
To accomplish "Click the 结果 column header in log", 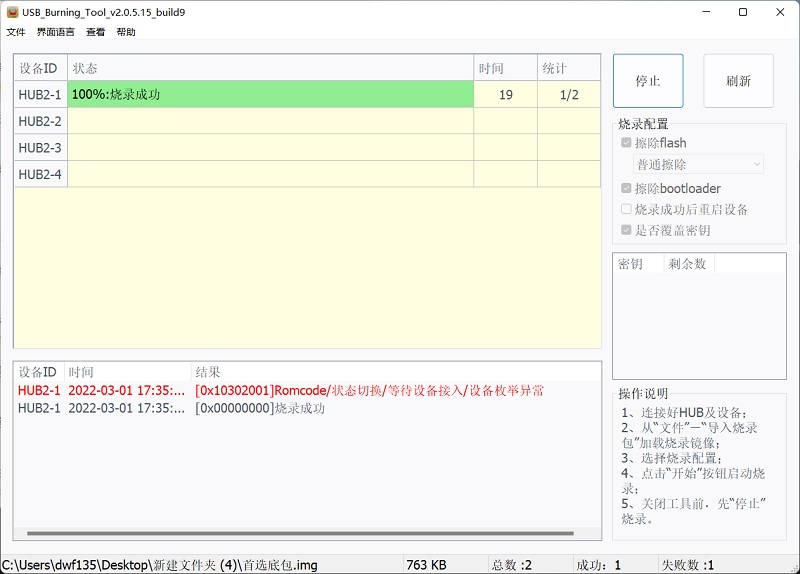I will pyautogui.click(x=395, y=372).
